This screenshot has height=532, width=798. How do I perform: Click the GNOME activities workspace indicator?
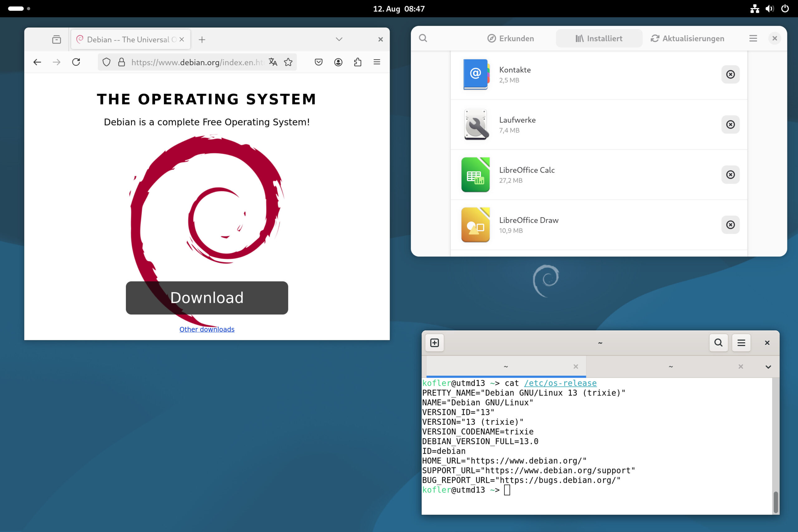pyautogui.click(x=19, y=9)
